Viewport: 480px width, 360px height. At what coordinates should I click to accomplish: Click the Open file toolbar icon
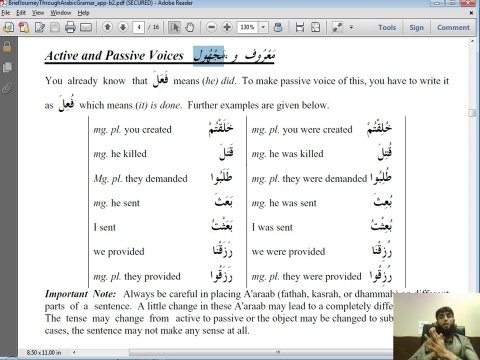coord(8,27)
